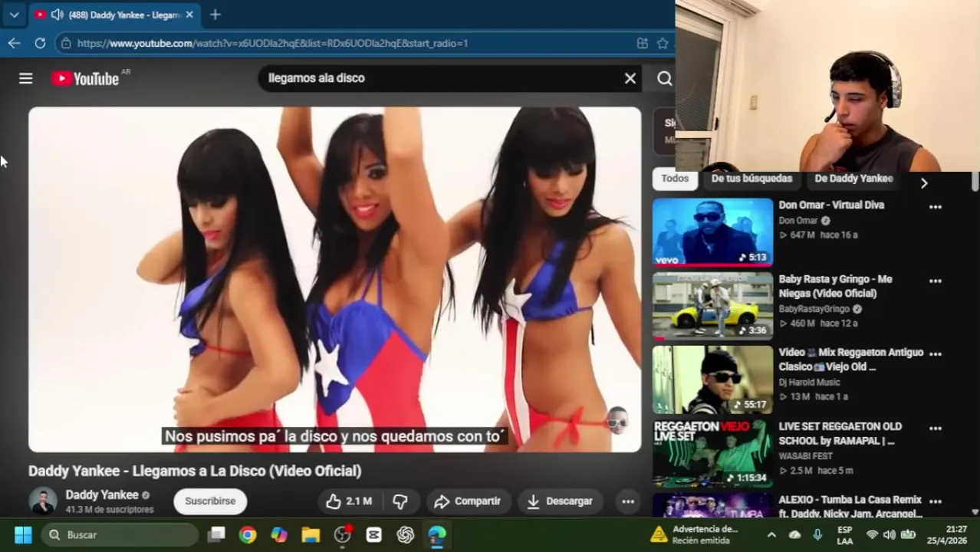Open the 'ALEXIO - Tumba La Casa Remix' title
The height and width of the screenshot is (552, 980).
click(x=850, y=507)
